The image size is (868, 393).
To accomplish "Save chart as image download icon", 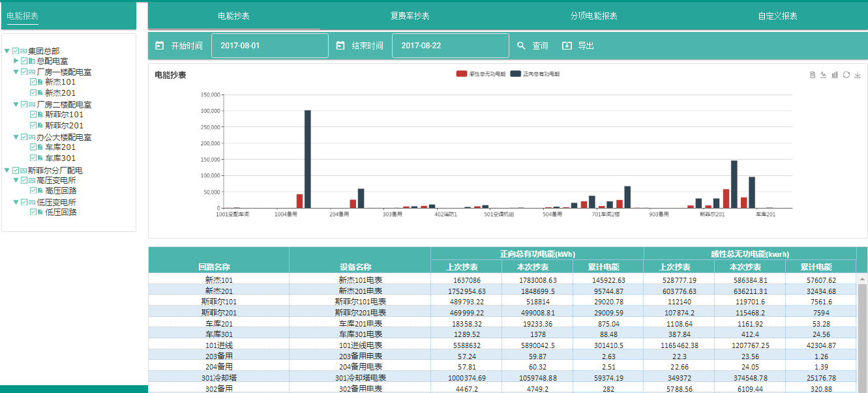I will click(x=858, y=75).
